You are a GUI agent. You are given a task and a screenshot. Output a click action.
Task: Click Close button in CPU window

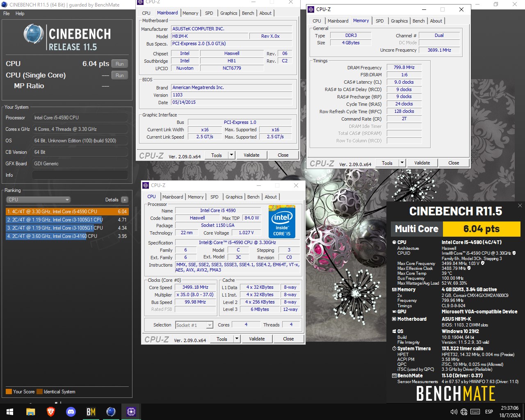288,339
